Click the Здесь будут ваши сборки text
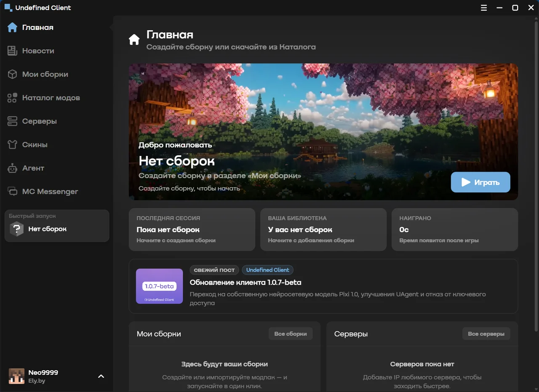Screen dimensions: 539x392 tap(224, 364)
